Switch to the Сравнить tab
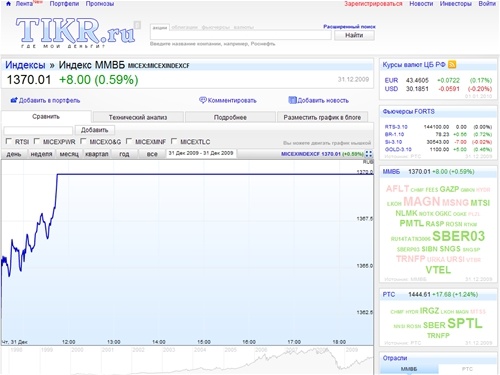This screenshot has width=500, height=375. 46,117
